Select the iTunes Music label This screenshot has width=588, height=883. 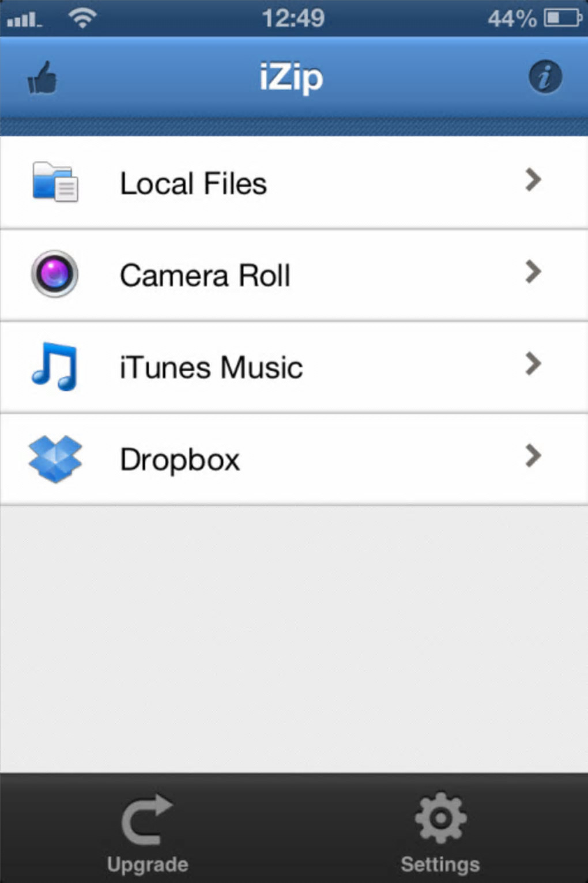tap(211, 368)
